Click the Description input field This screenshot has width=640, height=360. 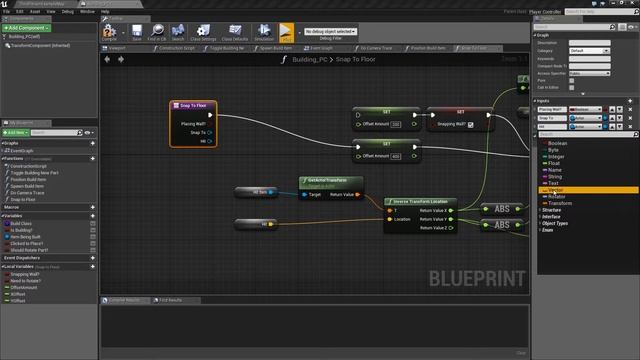point(590,43)
